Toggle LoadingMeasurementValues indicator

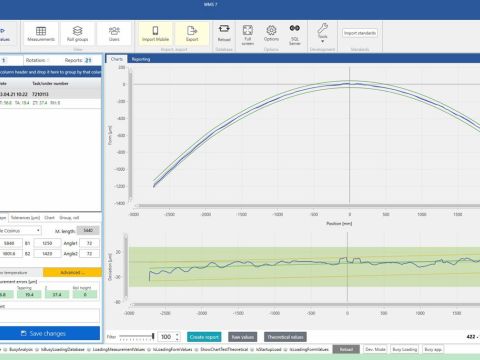116,349
